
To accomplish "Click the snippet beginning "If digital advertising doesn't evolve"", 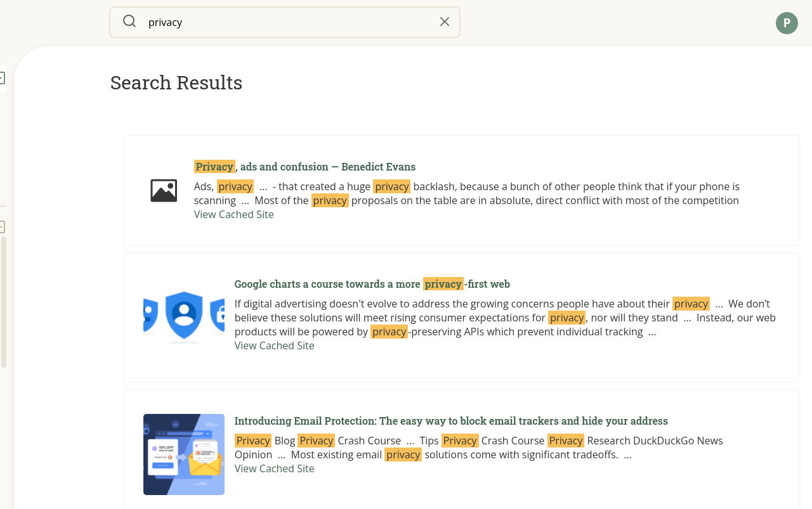I will pos(505,318).
